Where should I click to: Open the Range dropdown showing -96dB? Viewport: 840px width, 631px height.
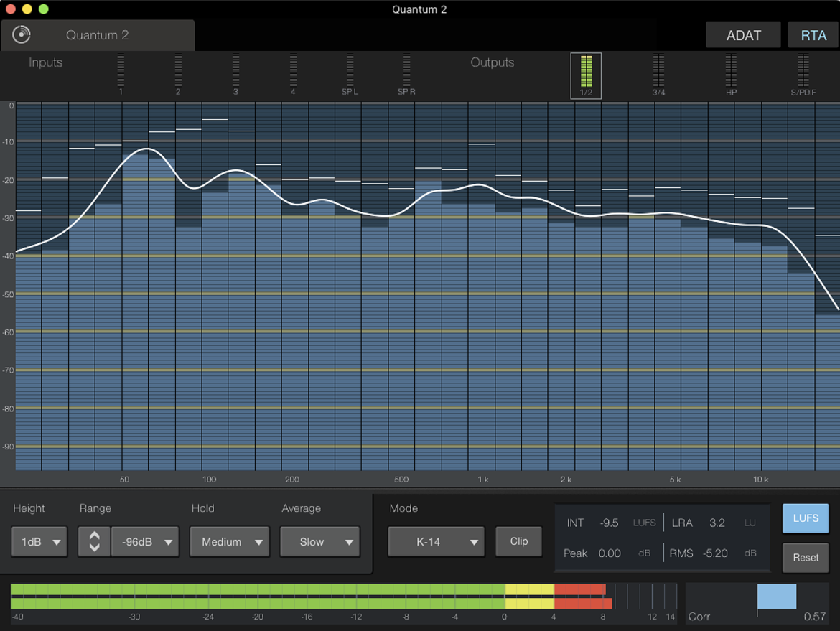(145, 541)
